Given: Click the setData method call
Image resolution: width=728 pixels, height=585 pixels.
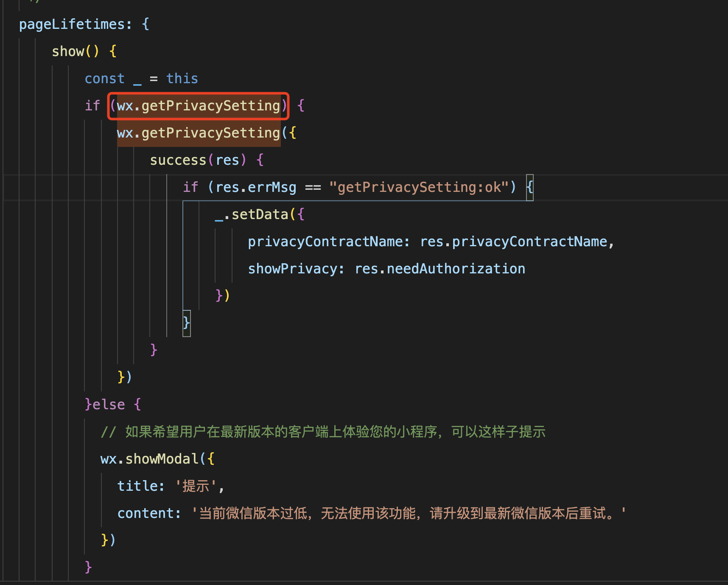Looking at the screenshot, I should (x=260, y=214).
